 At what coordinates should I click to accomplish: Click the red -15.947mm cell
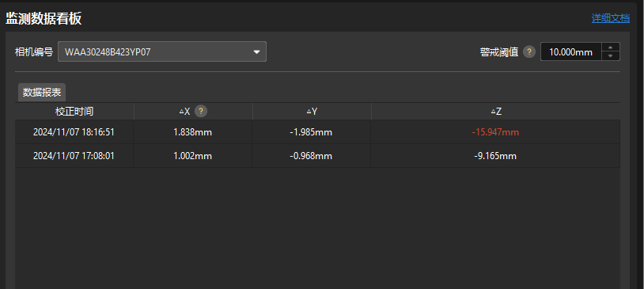(x=495, y=132)
